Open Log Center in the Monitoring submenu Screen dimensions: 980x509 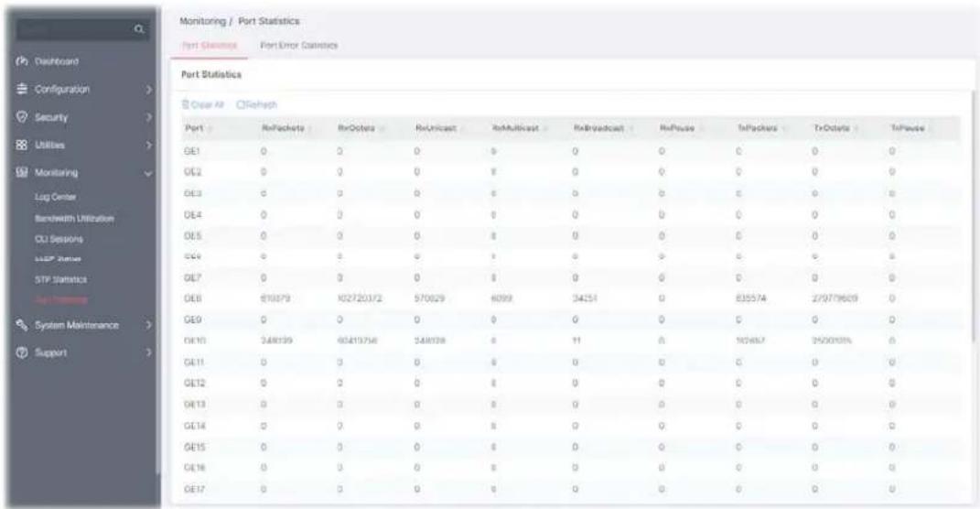click(x=56, y=197)
